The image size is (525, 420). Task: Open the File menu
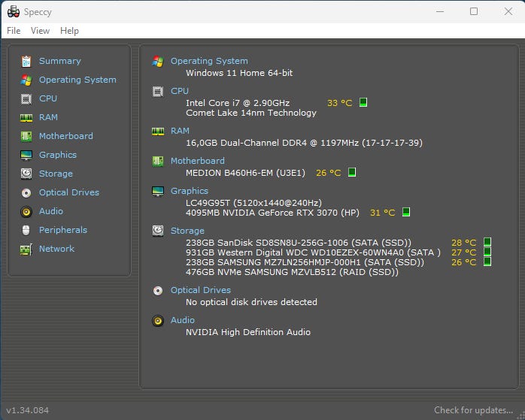click(14, 31)
